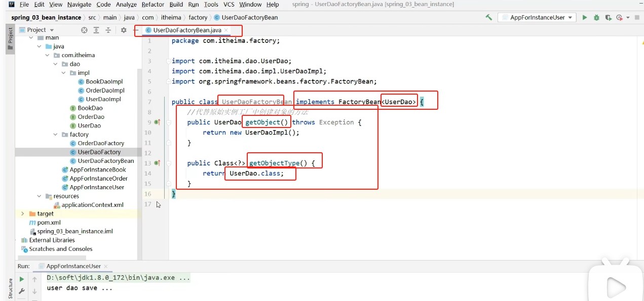The height and width of the screenshot is (301, 644).
Task: Open the Structure tool window side tab
Action: coord(10,287)
